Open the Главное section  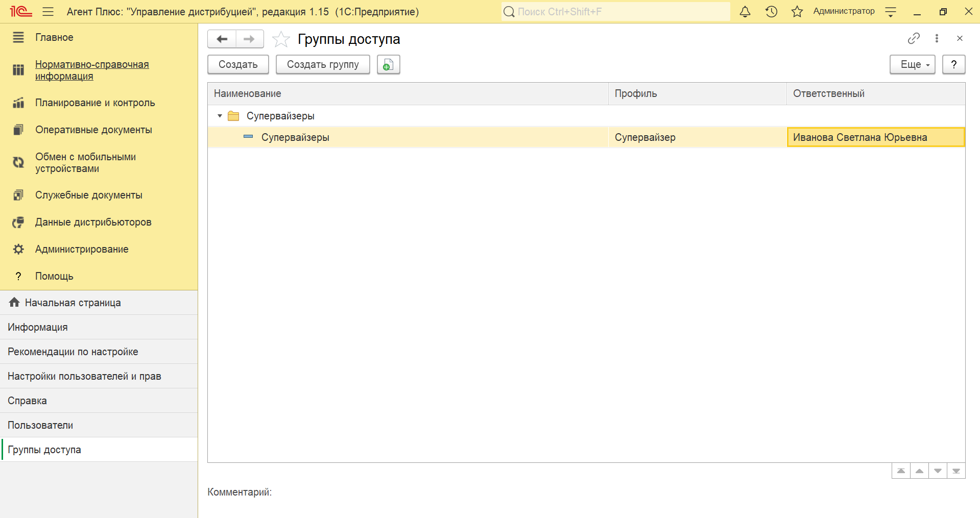point(54,37)
